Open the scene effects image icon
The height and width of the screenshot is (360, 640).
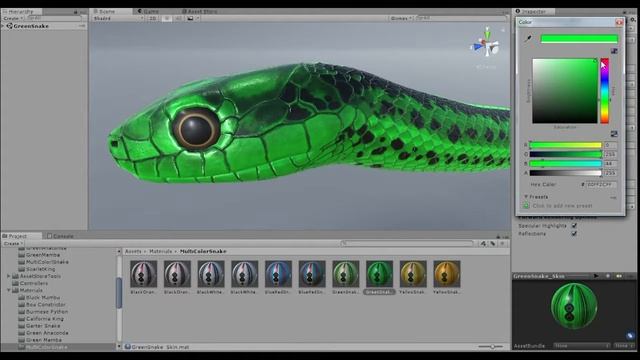(190, 18)
